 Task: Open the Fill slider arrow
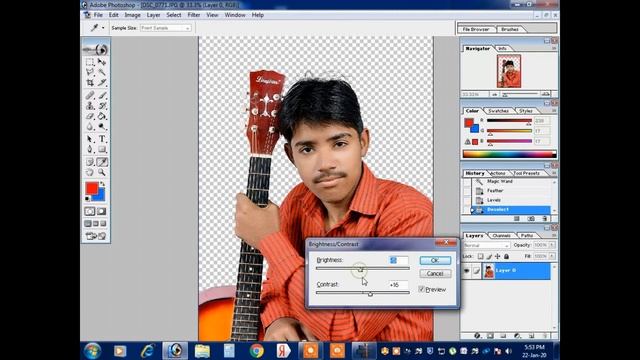(x=552, y=256)
